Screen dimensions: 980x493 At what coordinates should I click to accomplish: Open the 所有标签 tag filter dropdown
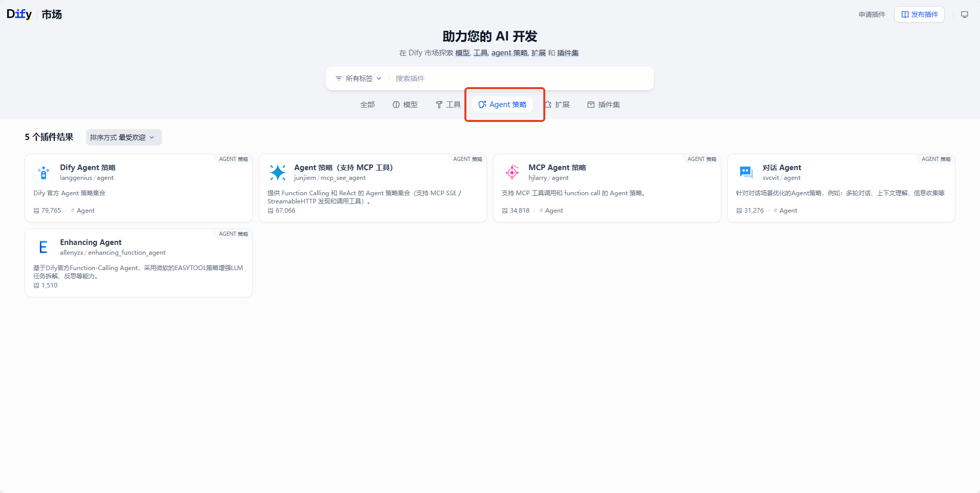pos(358,78)
